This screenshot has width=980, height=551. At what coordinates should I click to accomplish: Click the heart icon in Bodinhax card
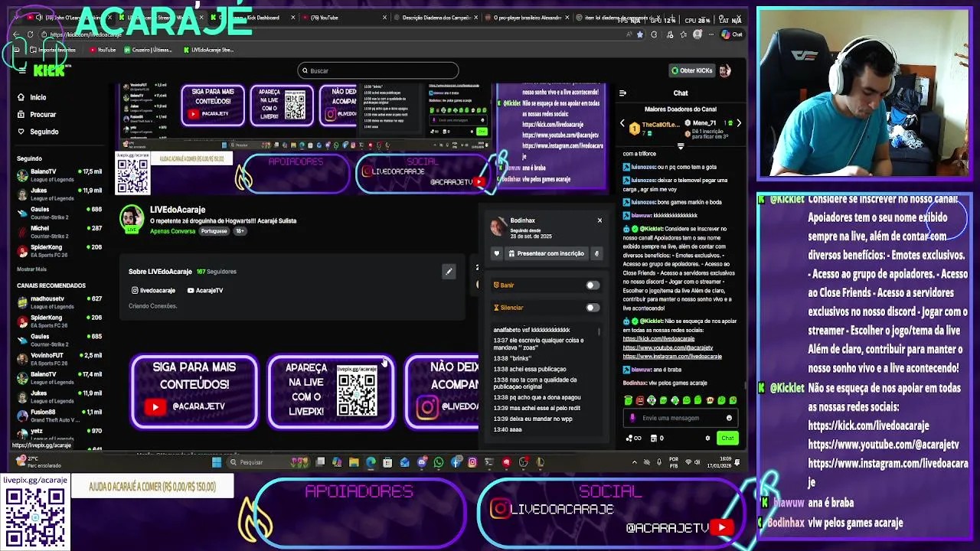click(x=497, y=253)
